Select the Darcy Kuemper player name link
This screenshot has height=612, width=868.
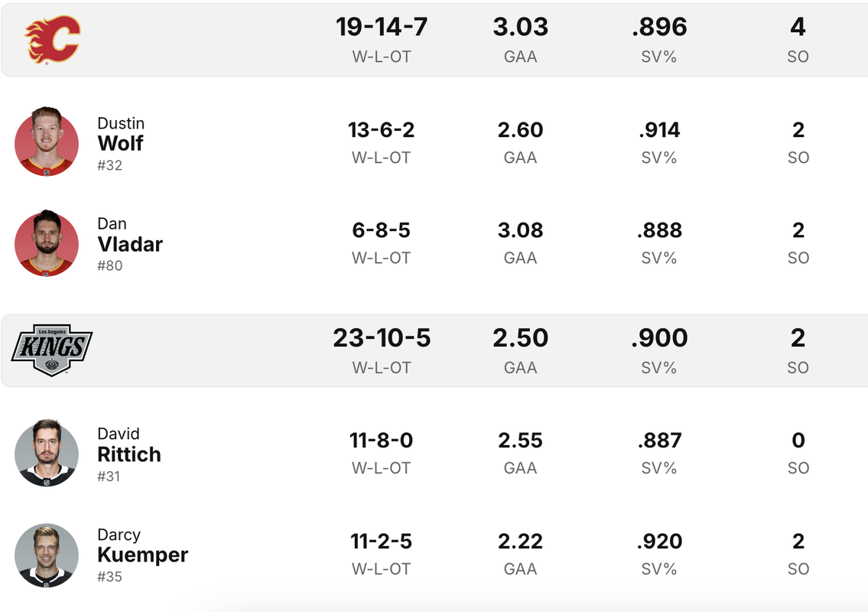click(x=143, y=546)
